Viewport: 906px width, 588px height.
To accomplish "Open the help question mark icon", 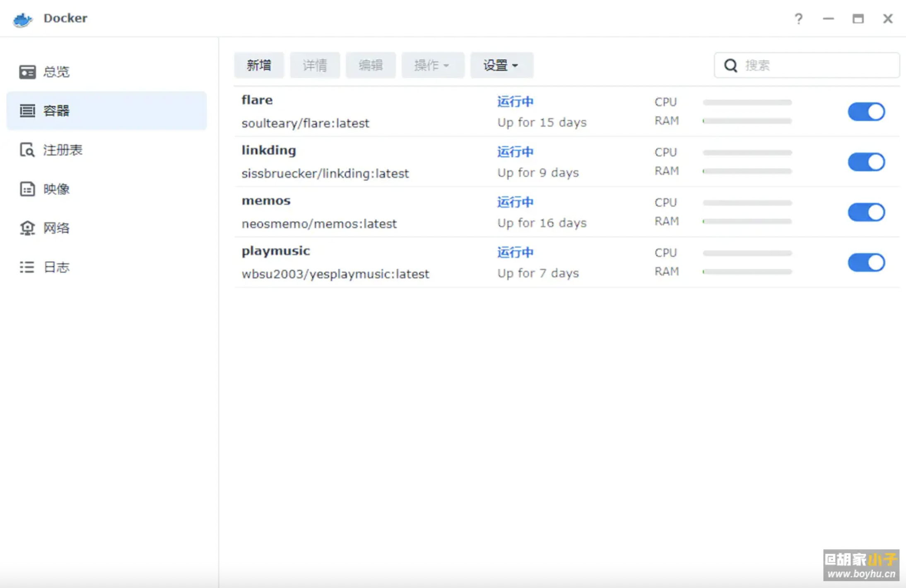I will click(x=798, y=19).
